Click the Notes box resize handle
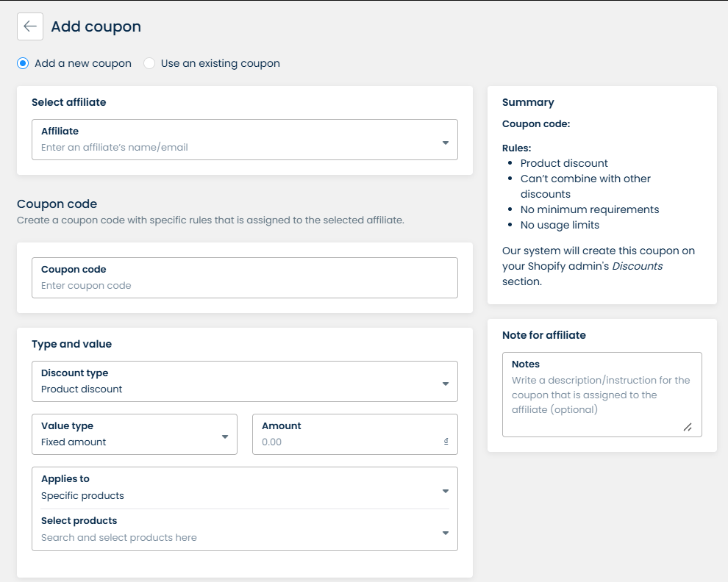728x582 pixels. tap(687, 427)
